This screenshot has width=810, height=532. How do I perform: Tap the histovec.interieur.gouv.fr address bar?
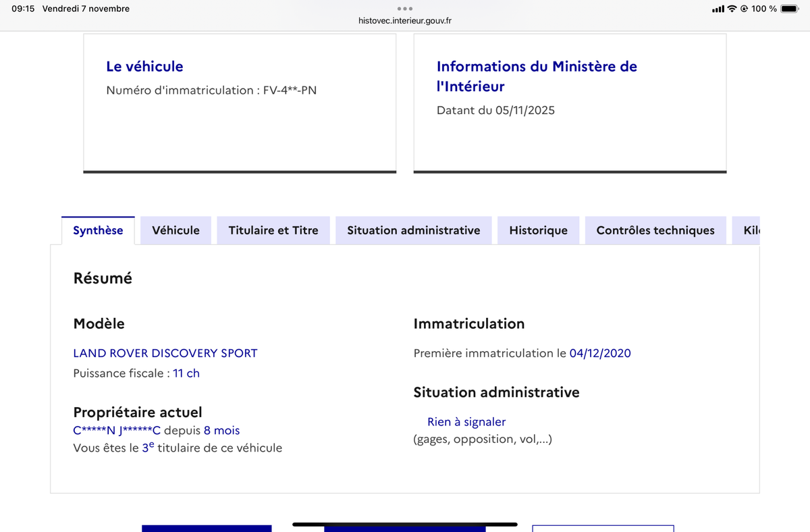tap(405, 21)
